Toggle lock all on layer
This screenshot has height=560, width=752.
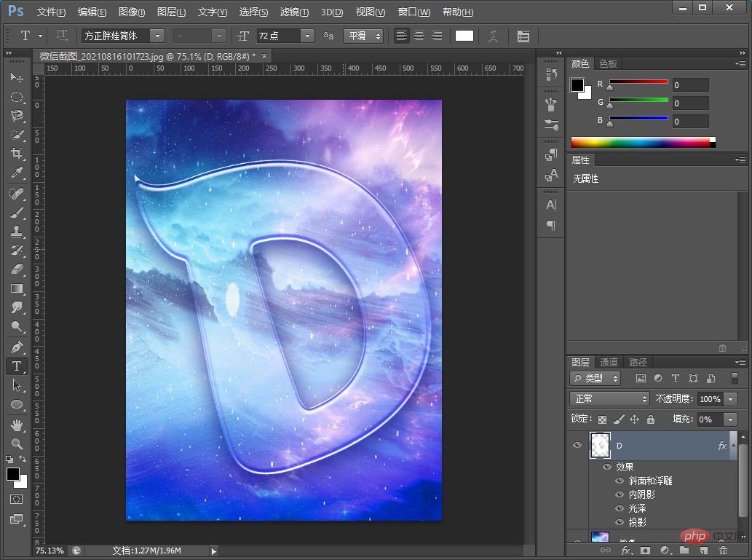click(x=651, y=419)
